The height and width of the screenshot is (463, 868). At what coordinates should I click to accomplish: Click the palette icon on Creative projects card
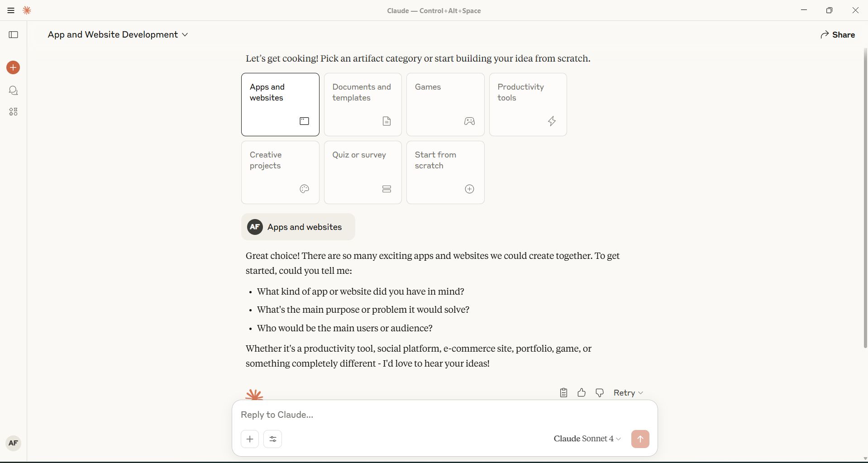coord(304,189)
